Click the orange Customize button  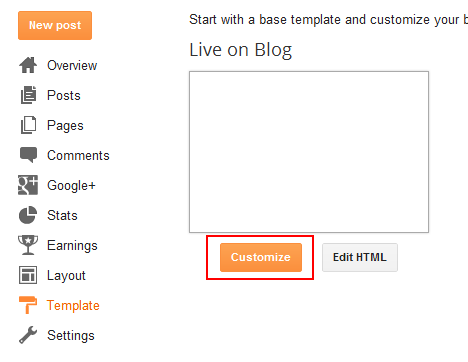261,257
